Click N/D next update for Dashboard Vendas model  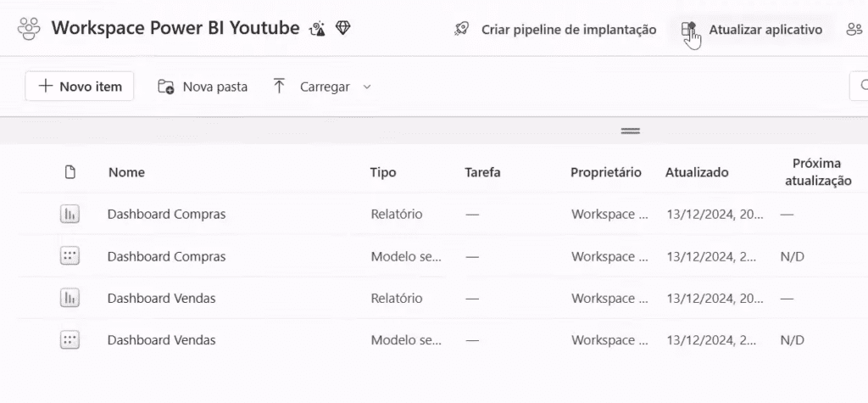tap(793, 340)
